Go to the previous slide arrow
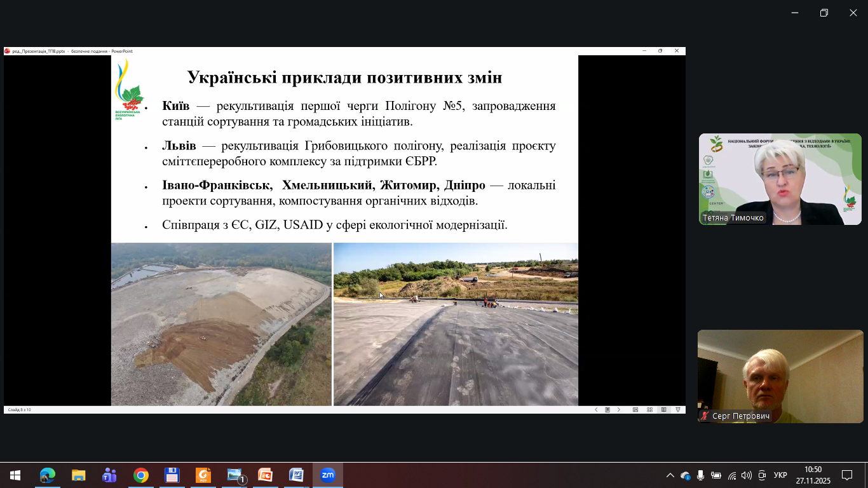This screenshot has width=868, height=488. (x=596, y=410)
